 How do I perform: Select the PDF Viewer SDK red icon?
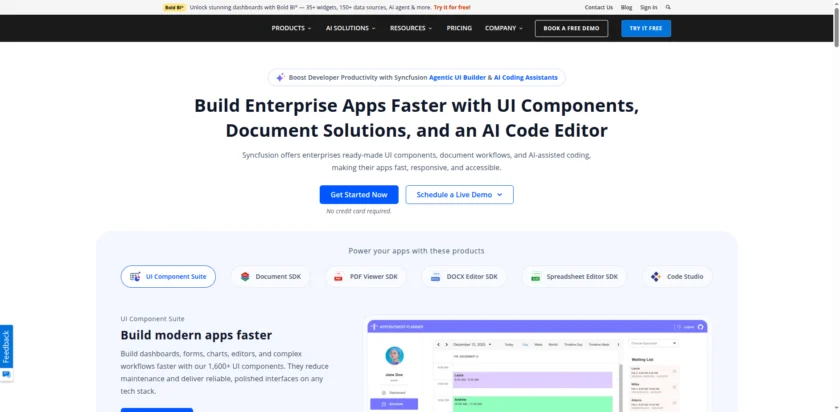coord(338,277)
